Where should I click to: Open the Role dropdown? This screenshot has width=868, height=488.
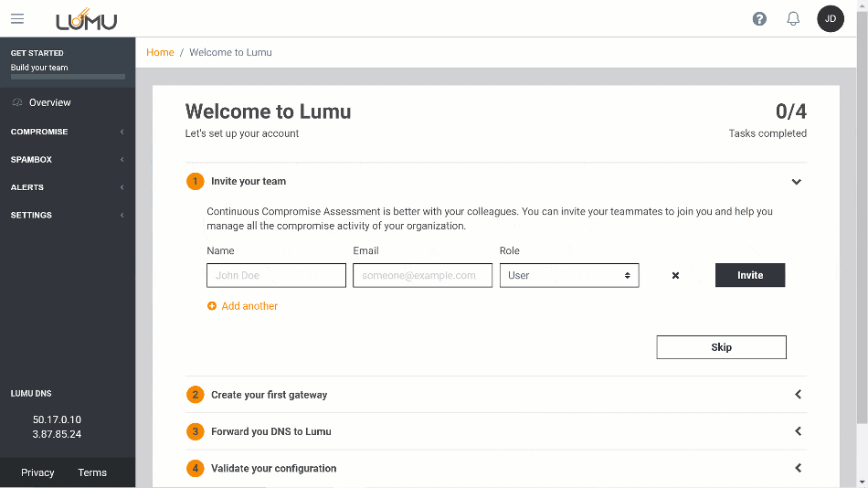pyautogui.click(x=568, y=275)
